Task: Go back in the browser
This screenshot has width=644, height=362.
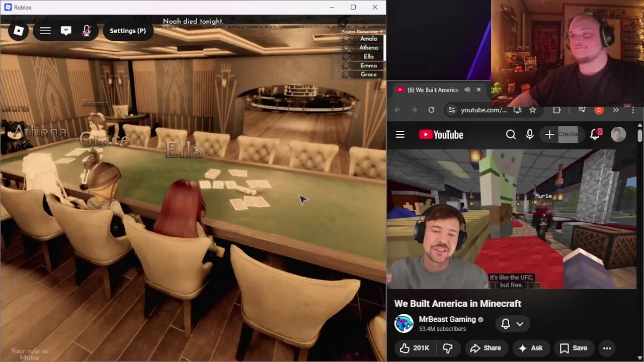Action: click(x=397, y=110)
